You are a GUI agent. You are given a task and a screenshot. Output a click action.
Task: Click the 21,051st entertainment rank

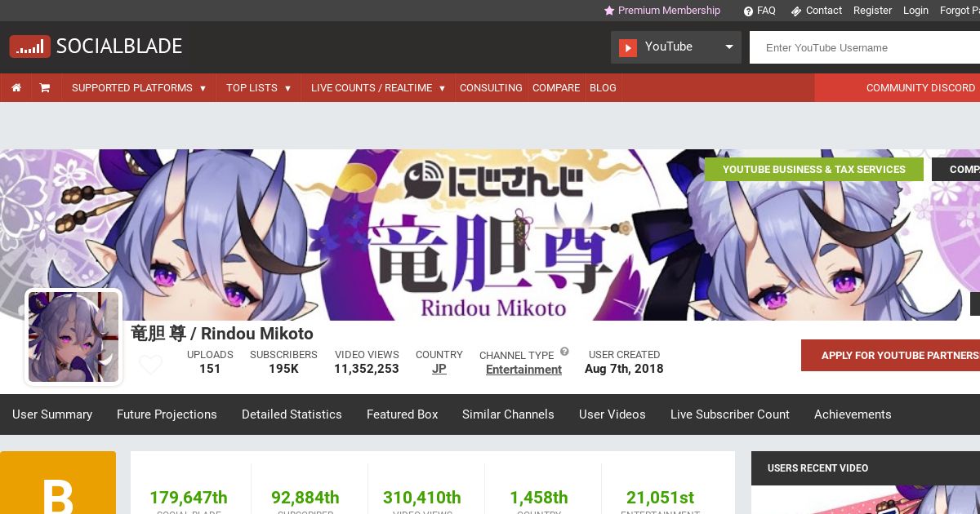(661, 498)
